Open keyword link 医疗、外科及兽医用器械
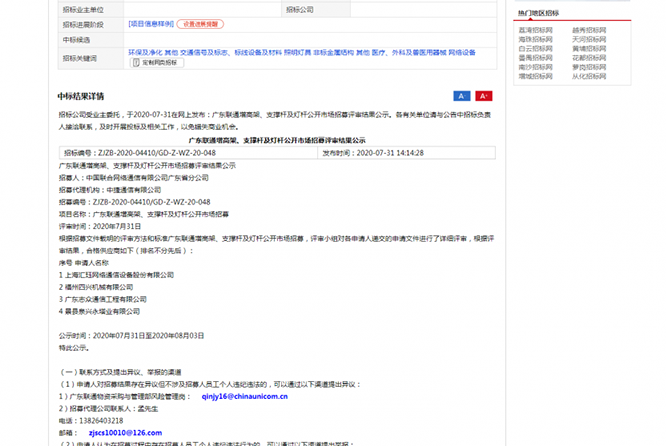This screenshot has width=666, height=446. tap(409, 53)
